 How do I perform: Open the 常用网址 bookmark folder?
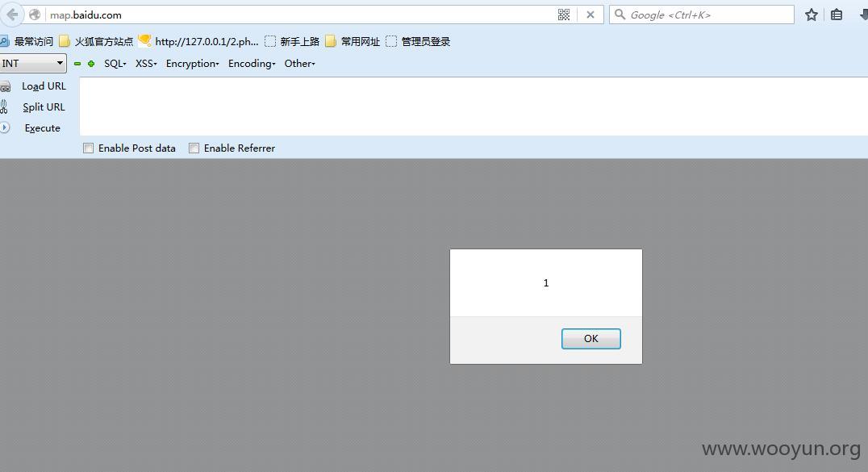tap(353, 41)
